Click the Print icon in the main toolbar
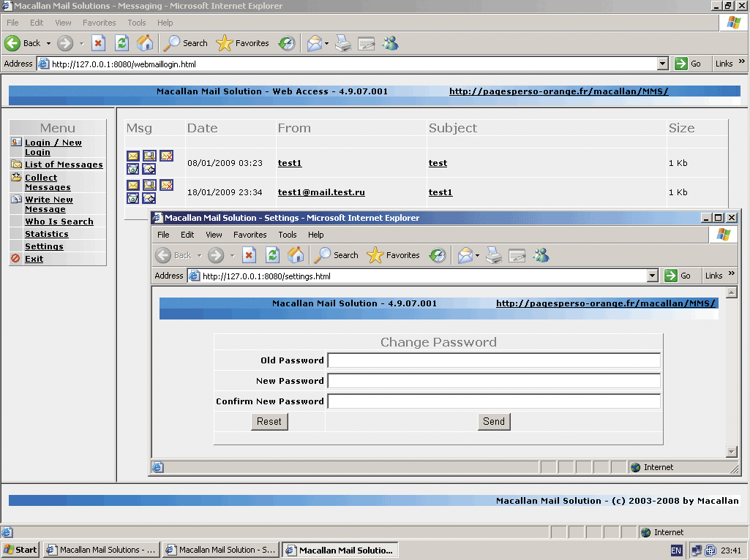750x560 pixels. click(x=343, y=43)
